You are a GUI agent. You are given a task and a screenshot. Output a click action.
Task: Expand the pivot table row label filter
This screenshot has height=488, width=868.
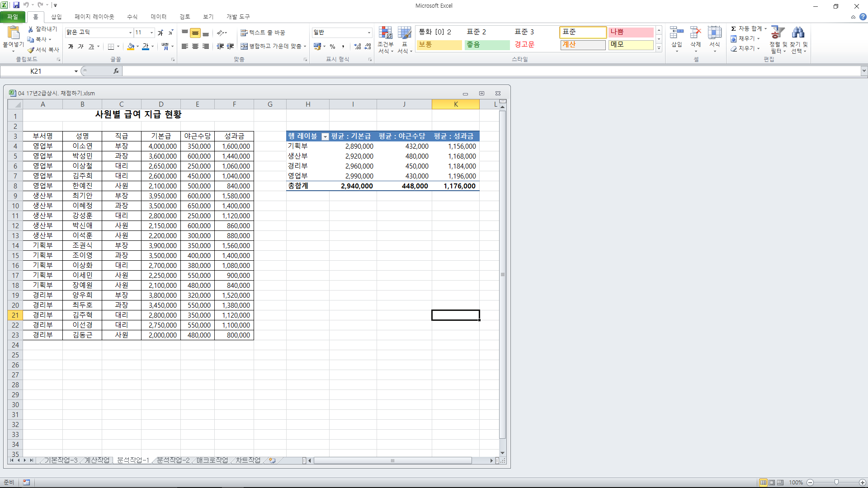point(325,136)
